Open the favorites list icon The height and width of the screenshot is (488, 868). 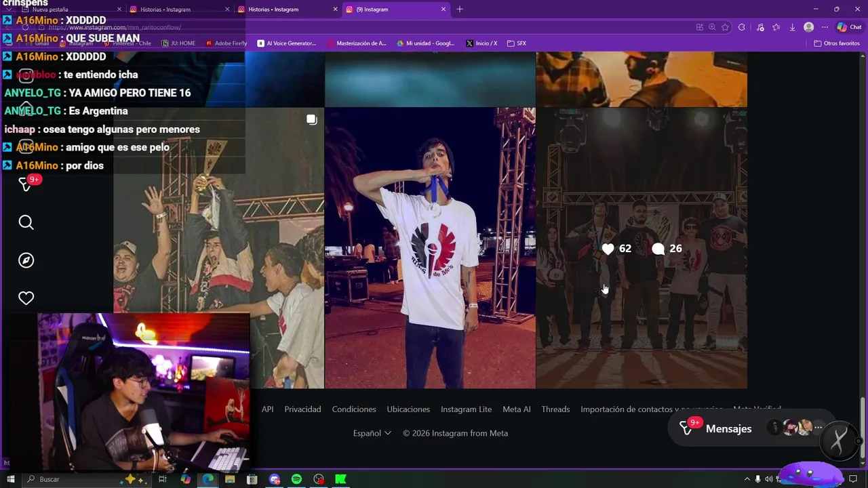[x=776, y=27]
